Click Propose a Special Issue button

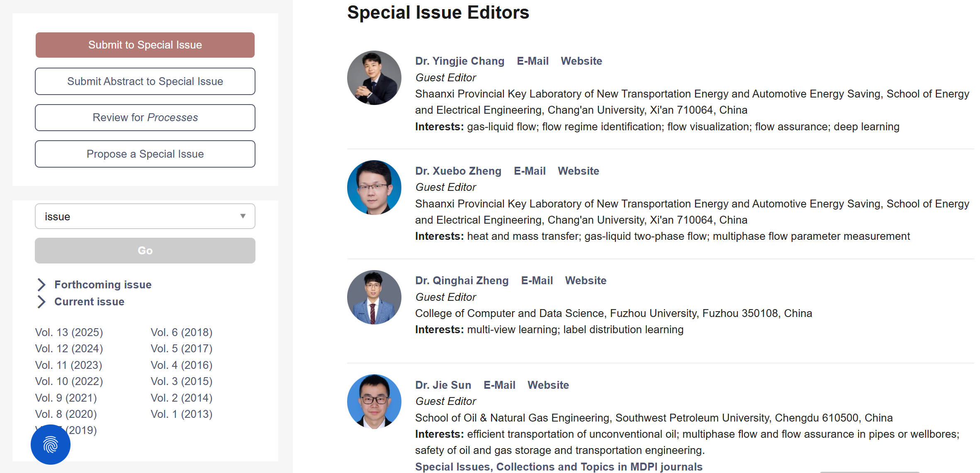click(145, 154)
